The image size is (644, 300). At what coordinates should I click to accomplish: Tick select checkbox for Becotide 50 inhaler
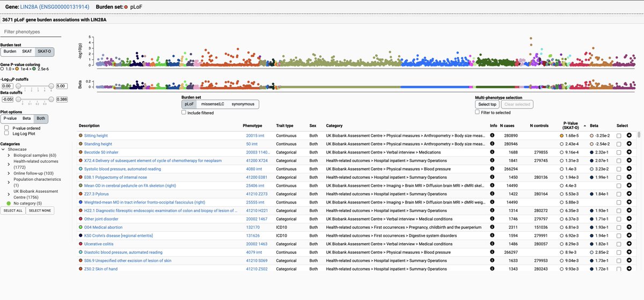point(619,152)
